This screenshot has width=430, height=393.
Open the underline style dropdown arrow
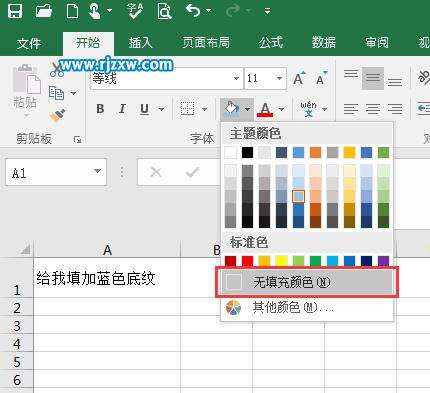[x=161, y=109]
